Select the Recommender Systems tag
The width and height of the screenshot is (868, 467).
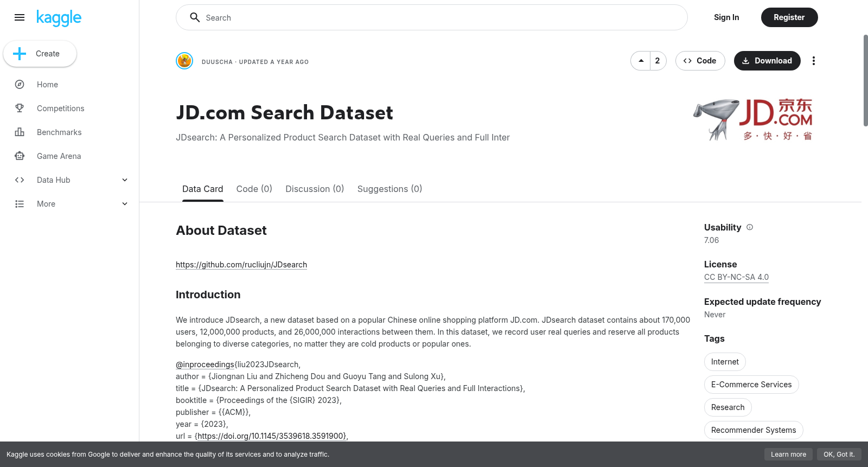tap(754, 430)
